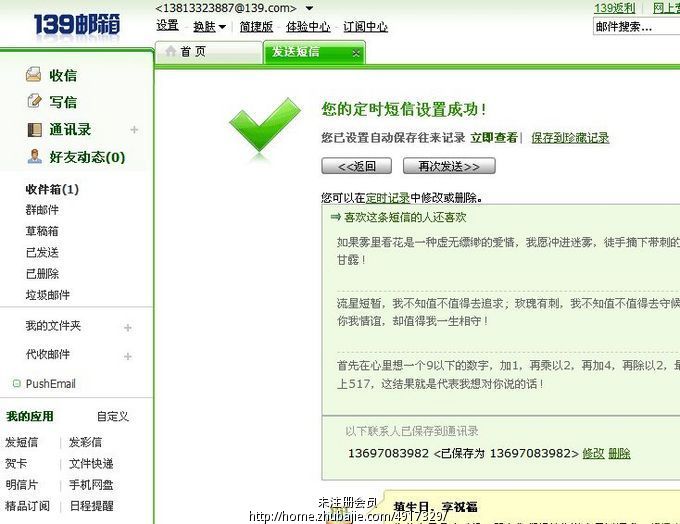Open 草稿箱 drafts folder
This screenshot has height=524, width=680.
click(42, 231)
